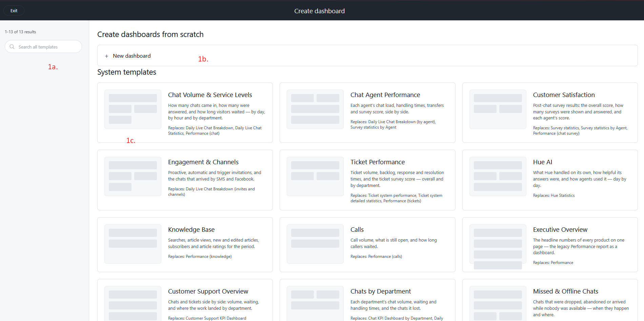Click the 'System templates' heading

127,72
